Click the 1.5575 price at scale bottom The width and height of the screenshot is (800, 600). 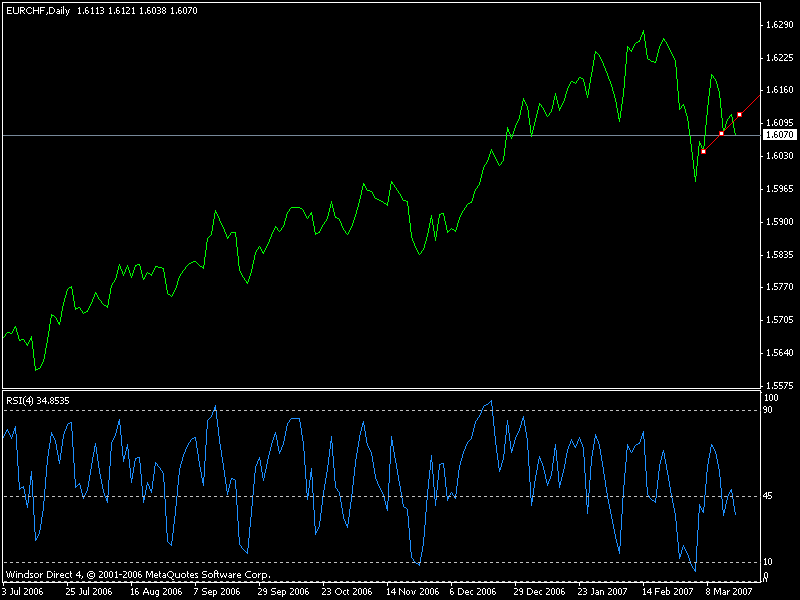tap(778, 385)
